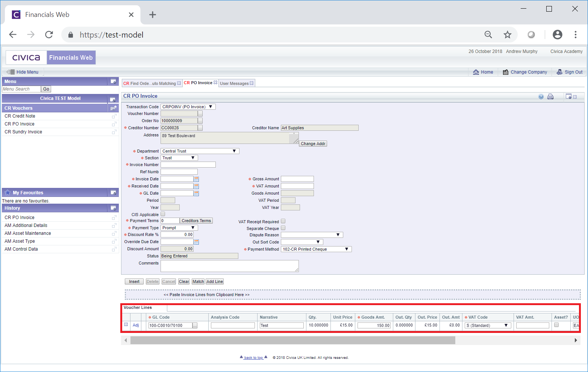This screenshot has width=588, height=372.
Task: Click the GL Code lookup button in voucher line
Action: (x=195, y=326)
